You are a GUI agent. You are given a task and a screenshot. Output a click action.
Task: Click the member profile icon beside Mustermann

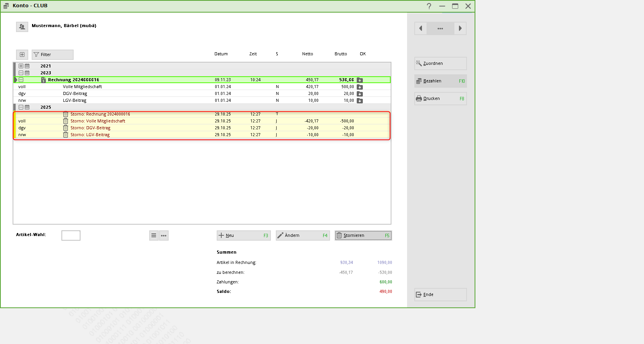(22, 27)
